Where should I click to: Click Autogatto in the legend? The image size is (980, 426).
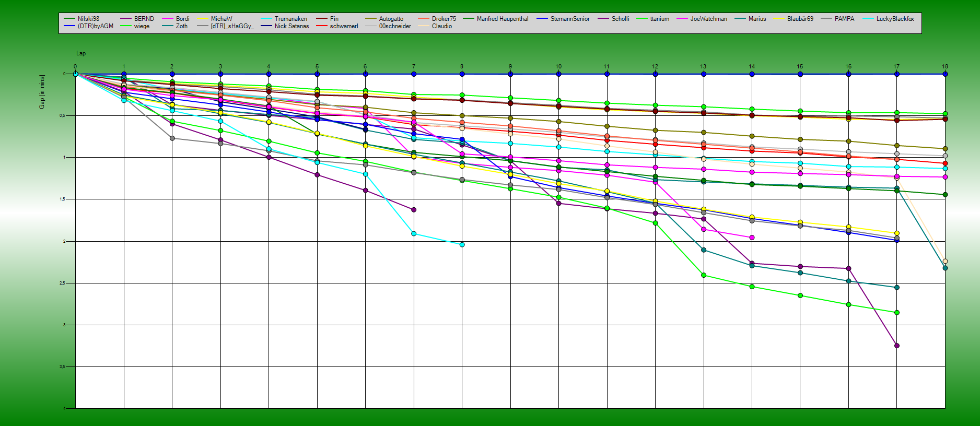(x=384, y=19)
